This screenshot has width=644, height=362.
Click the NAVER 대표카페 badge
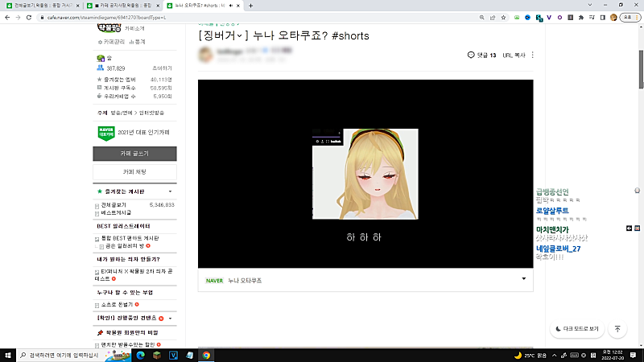pyautogui.click(x=106, y=134)
